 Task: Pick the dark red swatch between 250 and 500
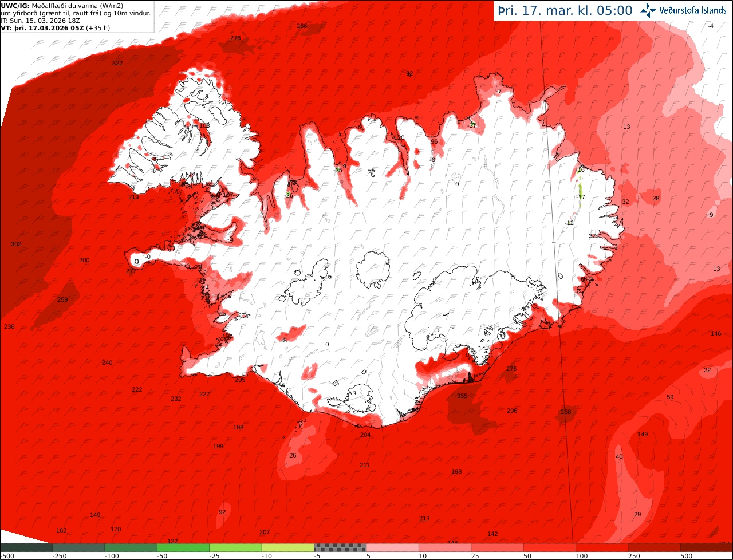655,547
